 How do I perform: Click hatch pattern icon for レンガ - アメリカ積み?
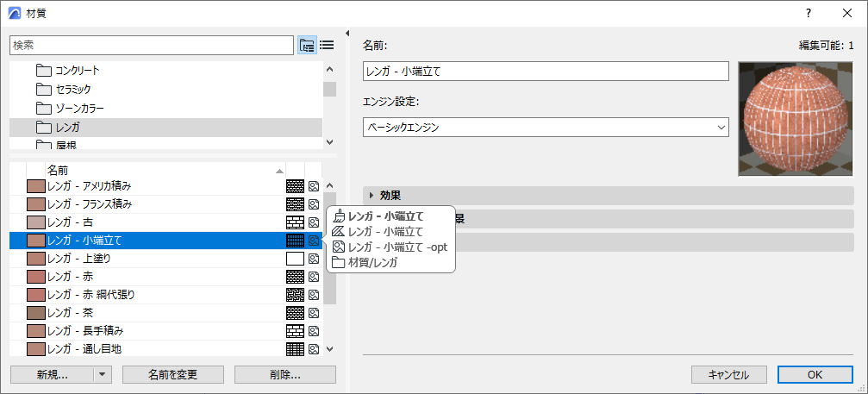tap(295, 186)
